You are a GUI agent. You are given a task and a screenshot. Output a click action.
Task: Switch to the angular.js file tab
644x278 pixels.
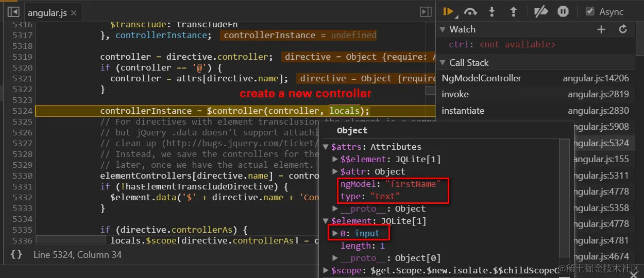tap(47, 12)
